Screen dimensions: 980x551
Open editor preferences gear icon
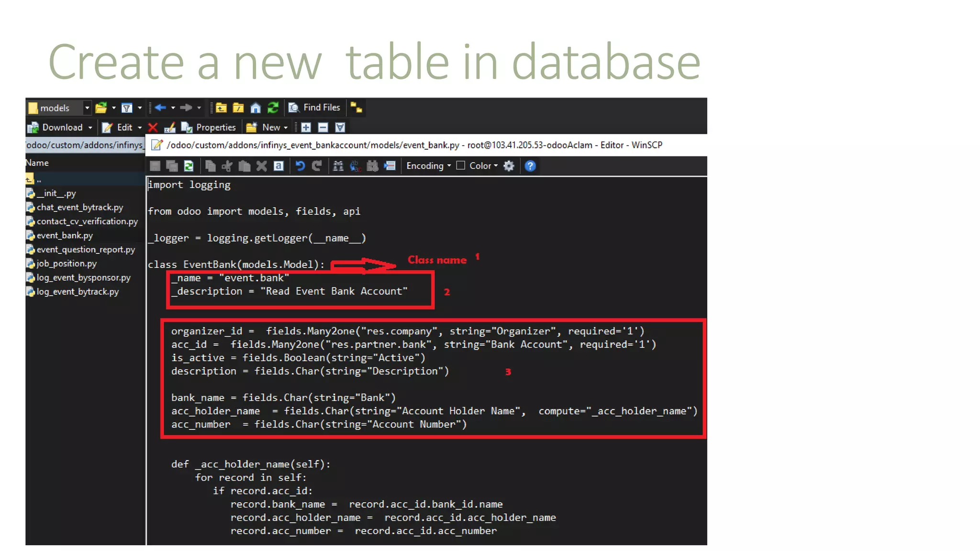point(509,166)
